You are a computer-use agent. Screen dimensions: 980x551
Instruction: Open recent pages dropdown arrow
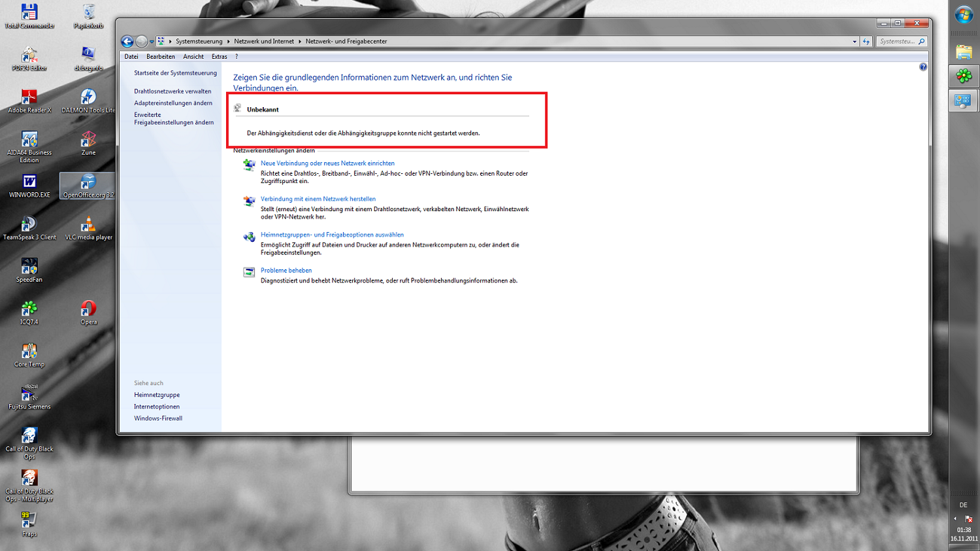point(152,42)
